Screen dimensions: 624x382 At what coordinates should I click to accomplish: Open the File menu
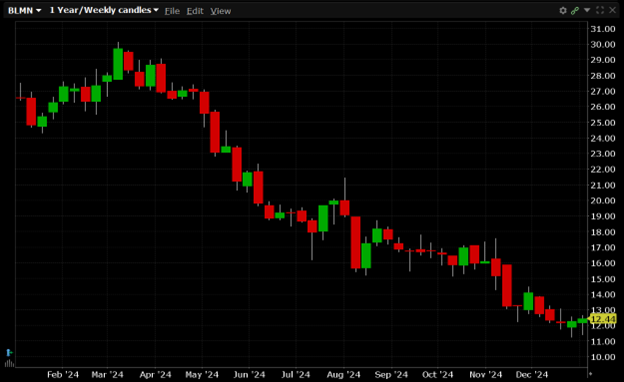point(172,11)
